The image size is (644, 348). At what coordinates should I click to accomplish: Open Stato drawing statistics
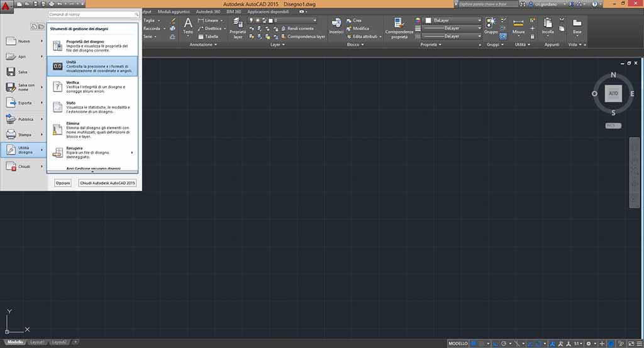point(92,107)
